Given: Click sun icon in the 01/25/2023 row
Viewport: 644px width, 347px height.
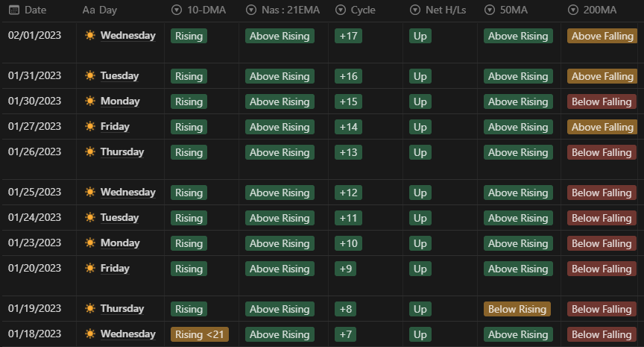Looking at the screenshot, I should pyautogui.click(x=90, y=192).
